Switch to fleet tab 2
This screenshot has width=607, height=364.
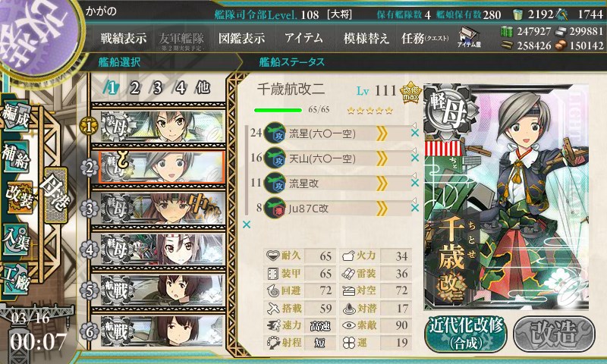pyautogui.click(x=134, y=88)
